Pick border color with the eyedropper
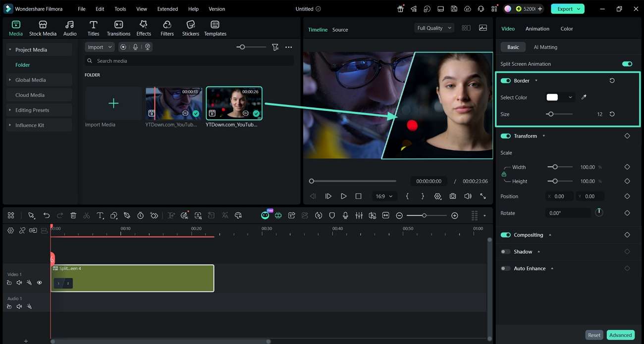The height and width of the screenshot is (344, 644). [584, 97]
